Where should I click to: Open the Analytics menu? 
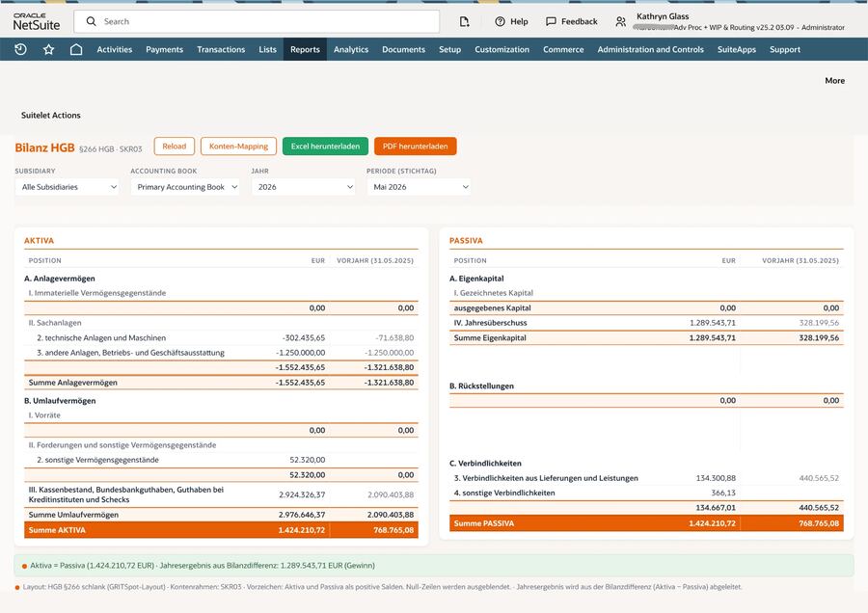point(351,49)
